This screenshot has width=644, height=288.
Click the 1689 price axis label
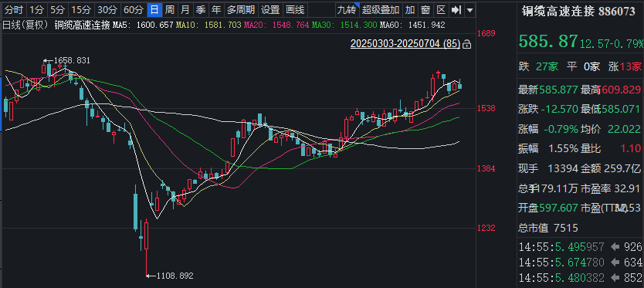click(486, 34)
